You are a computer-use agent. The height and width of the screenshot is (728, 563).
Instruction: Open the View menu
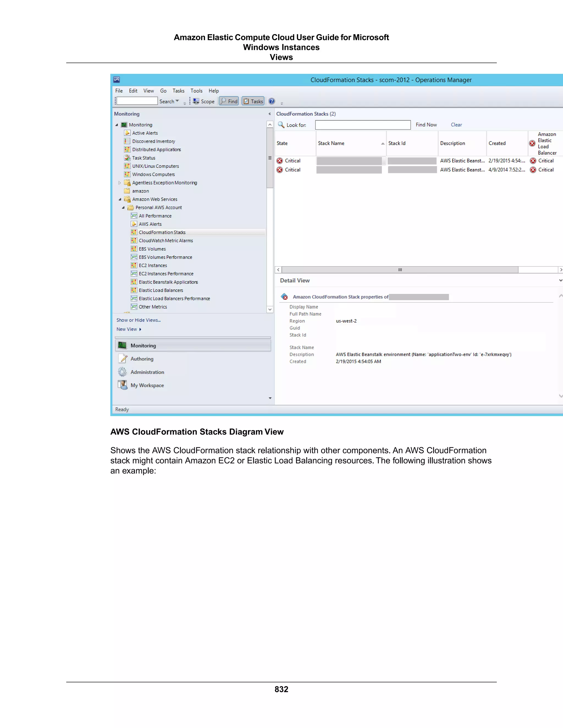click(x=149, y=91)
